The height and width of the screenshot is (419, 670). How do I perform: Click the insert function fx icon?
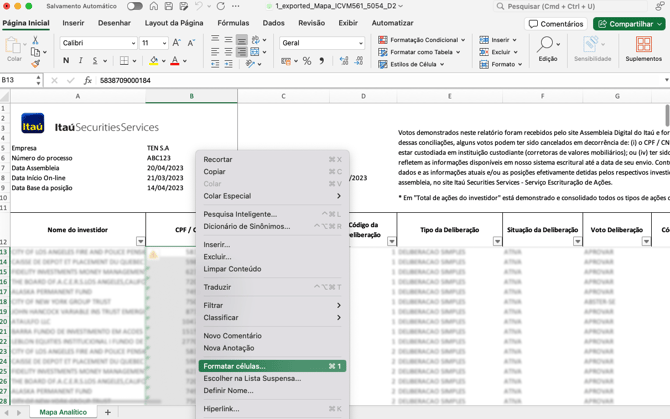click(88, 81)
